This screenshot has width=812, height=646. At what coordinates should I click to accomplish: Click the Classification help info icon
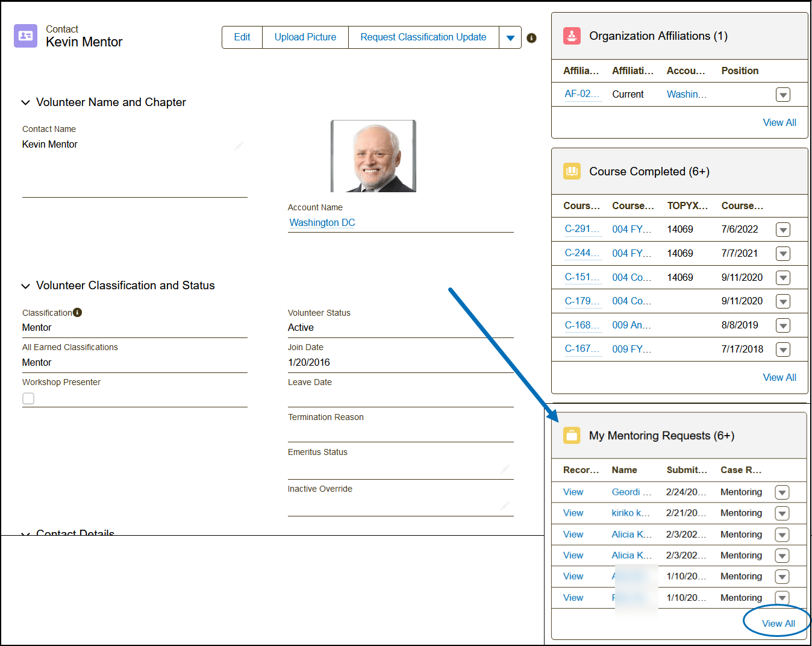tap(77, 312)
